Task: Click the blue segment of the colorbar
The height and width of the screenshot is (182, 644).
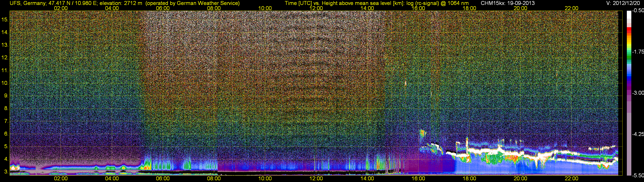Action: click(x=629, y=77)
